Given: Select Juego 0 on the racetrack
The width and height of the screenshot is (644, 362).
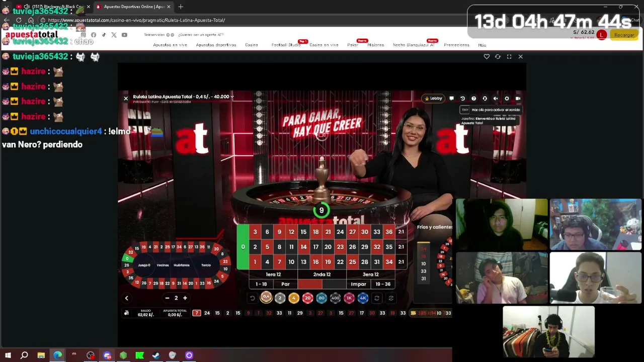Looking at the screenshot, I should (144, 265).
